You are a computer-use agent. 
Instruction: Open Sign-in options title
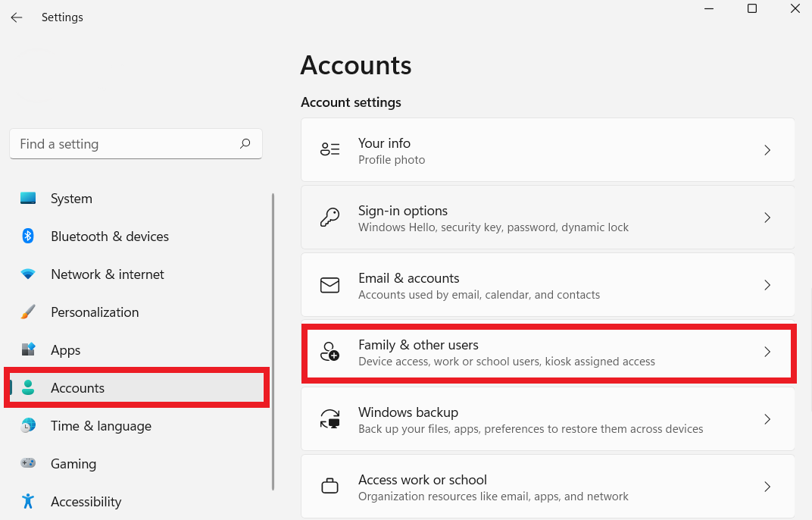403,211
